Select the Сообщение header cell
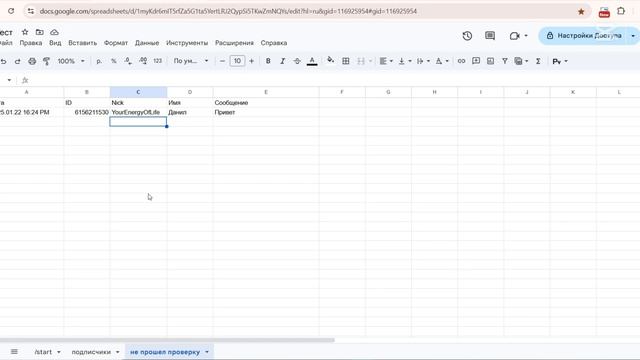This screenshot has width=640, height=360. 266,103
